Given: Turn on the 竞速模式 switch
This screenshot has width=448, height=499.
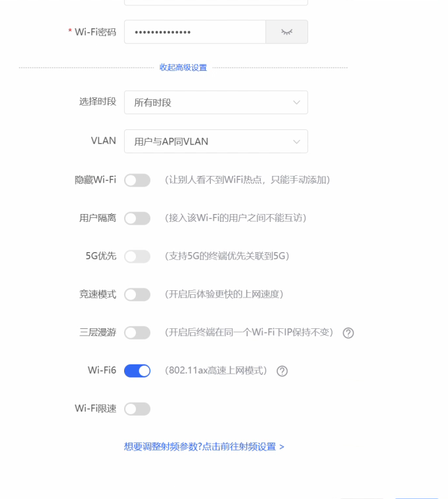Looking at the screenshot, I should click(x=137, y=295).
